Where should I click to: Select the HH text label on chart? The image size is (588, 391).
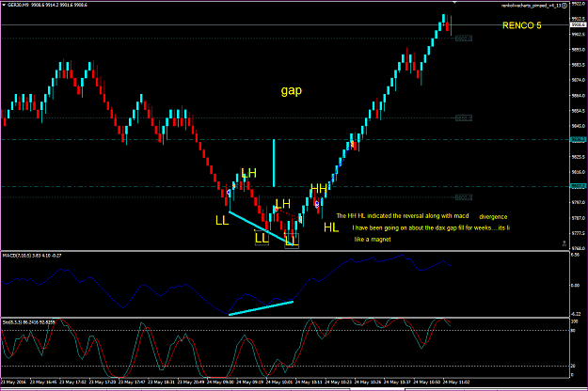click(319, 188)
